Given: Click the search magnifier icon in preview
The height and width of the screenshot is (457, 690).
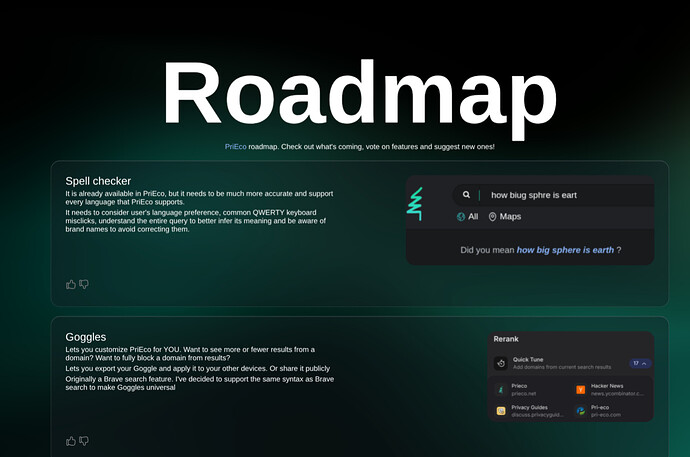Looking at the screenshot, I should click(x=466, y=194).
